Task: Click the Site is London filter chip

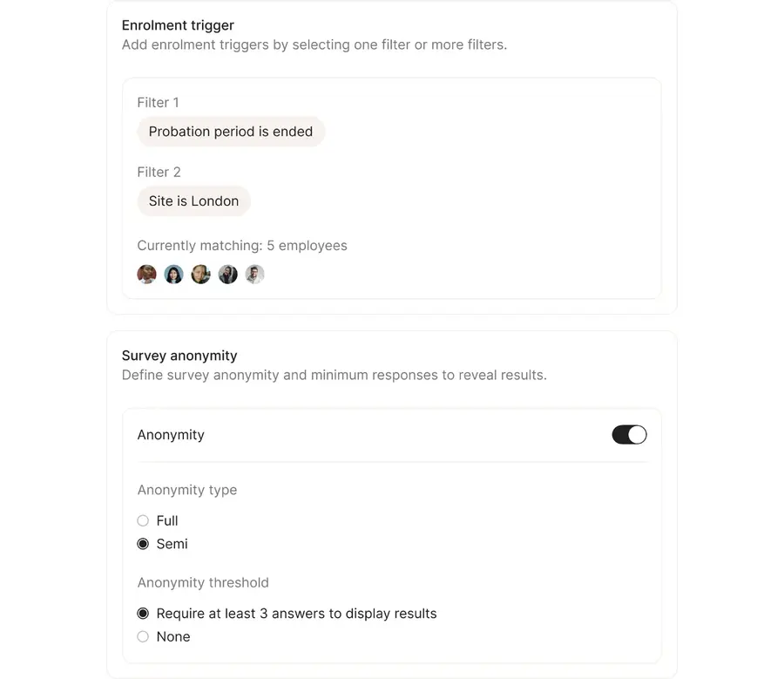Action: [x=193, y=201]
